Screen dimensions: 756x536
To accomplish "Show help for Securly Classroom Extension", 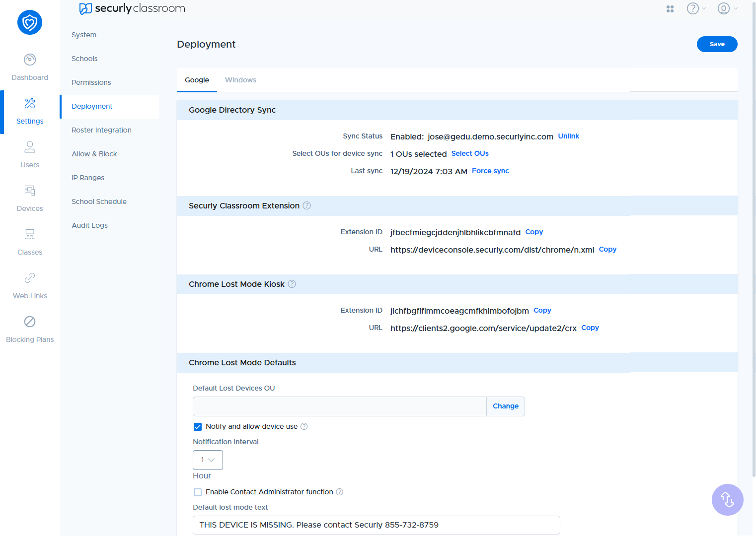I will 307,205.
